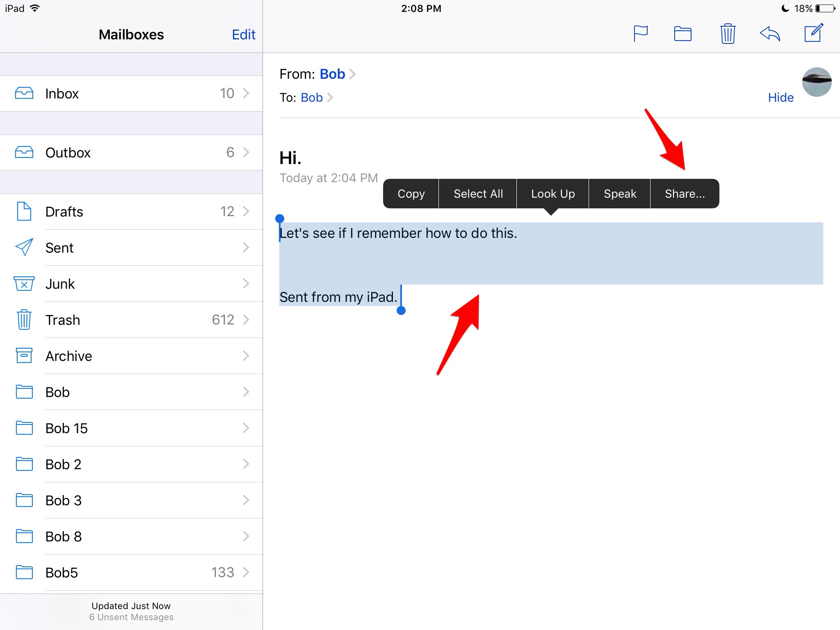Open the Junk mailbox icon
Image resolution: width=840 pixels, height=630 pixels.
24,284
